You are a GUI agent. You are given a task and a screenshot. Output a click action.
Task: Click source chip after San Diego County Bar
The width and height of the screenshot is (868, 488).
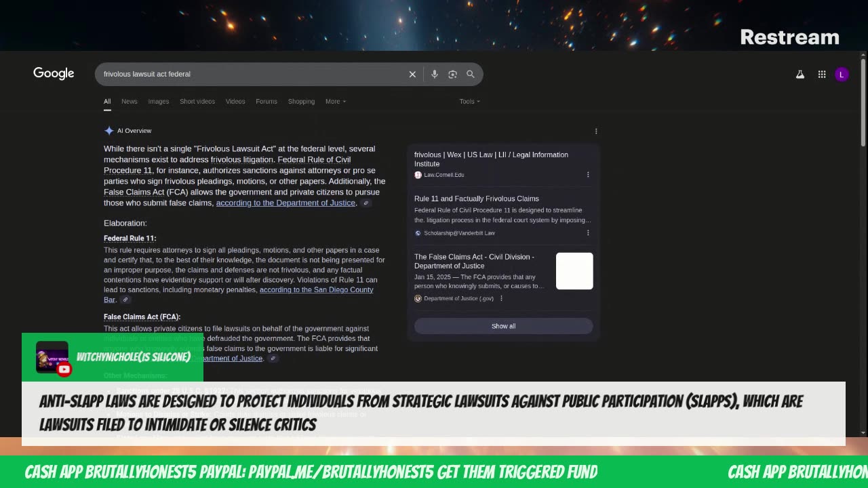(125, 300)
